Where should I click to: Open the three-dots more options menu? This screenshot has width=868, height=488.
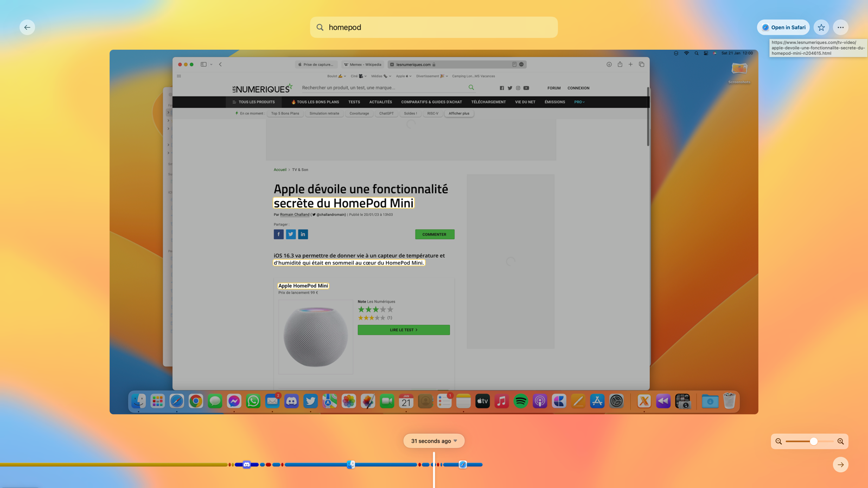click(x=840, y=27)
